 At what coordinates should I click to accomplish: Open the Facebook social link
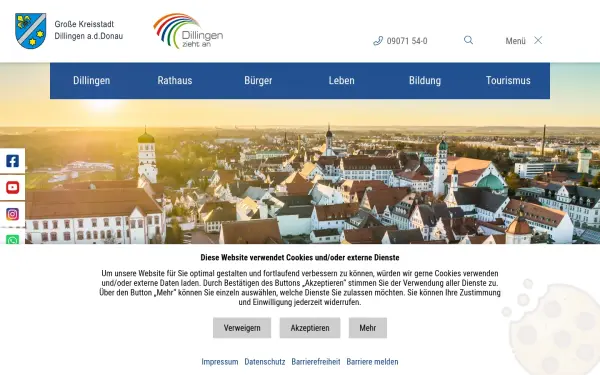pos(13,161)
